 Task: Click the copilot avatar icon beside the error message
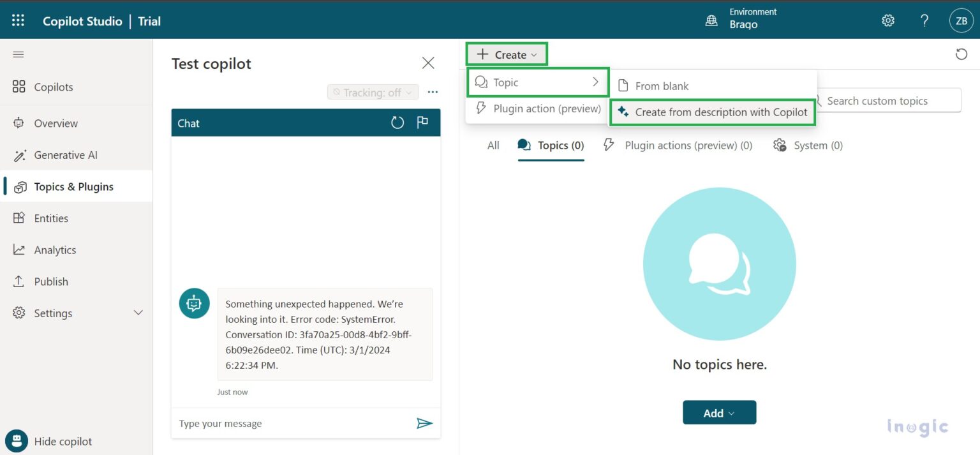194,304
